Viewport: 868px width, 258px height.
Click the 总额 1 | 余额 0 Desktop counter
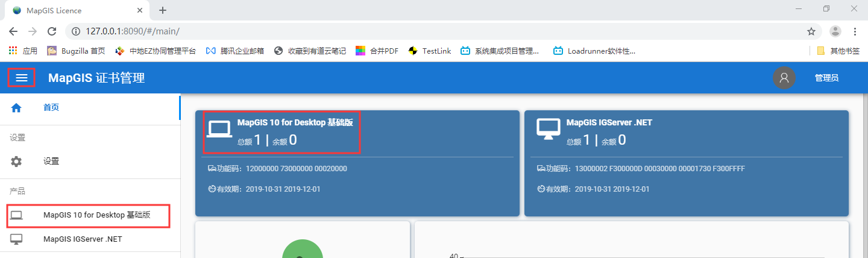point(268,140)
